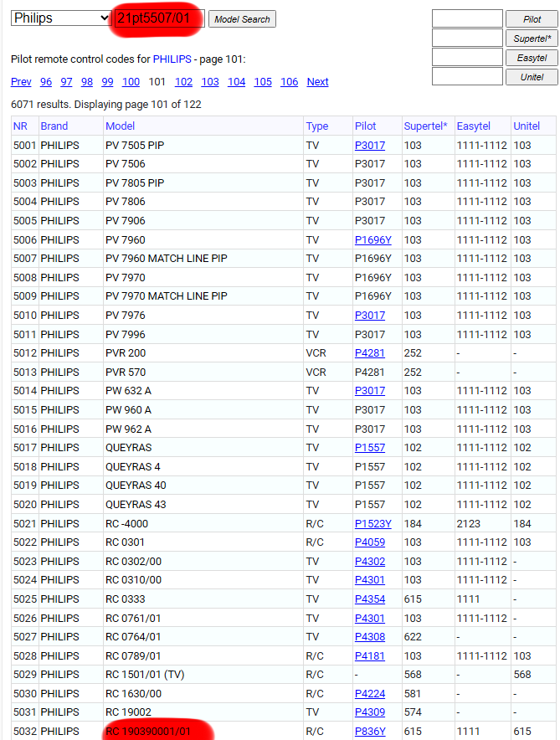Image resolution: width=560 pixels, height=740 pixels.
Task: Click the Unitel search button
Action: (532, 76)
